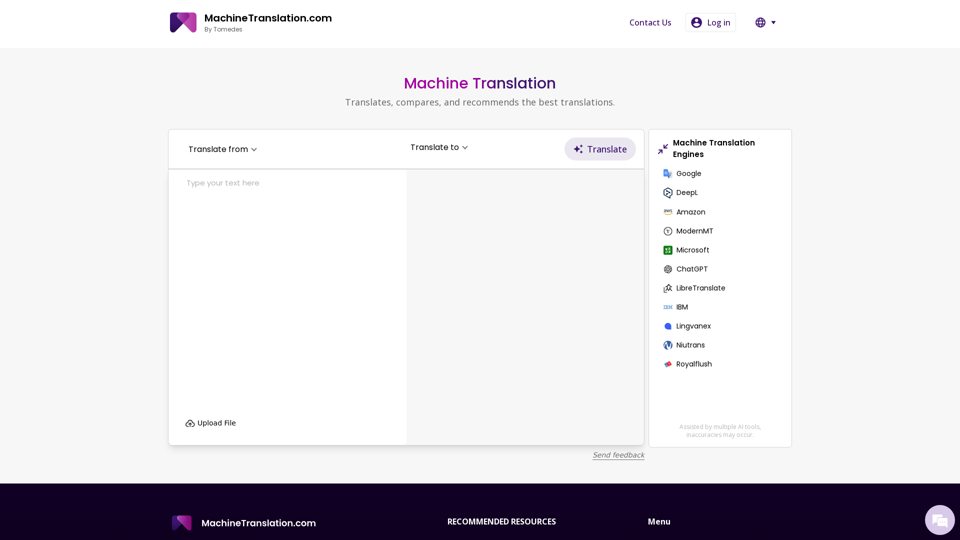Click the MachineTranslation.com header title text
960x540 pixels.
click(x=268, y=18)
